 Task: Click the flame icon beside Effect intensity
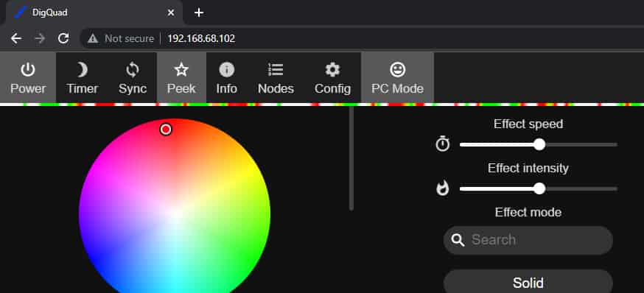pyautogui.click(x=443, y=188)
